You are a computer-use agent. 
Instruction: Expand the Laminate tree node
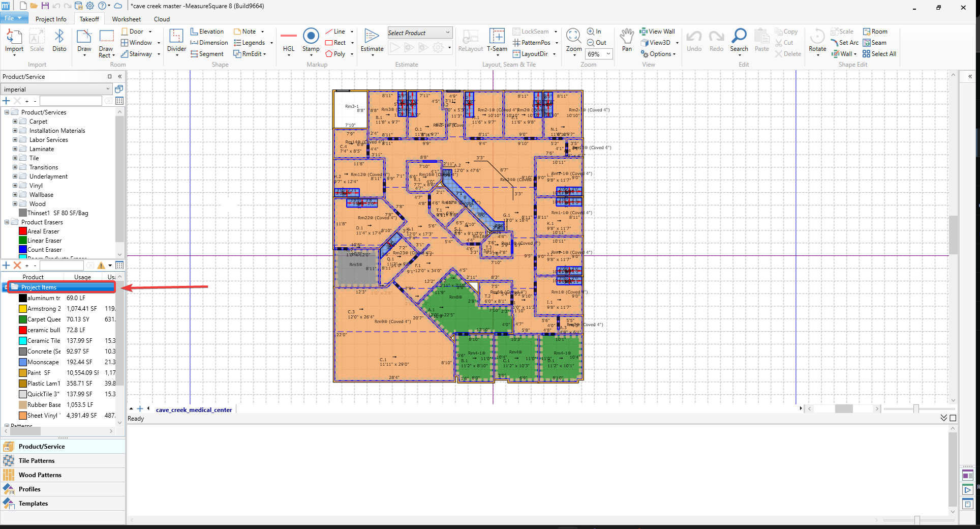[x=15, y=149]
